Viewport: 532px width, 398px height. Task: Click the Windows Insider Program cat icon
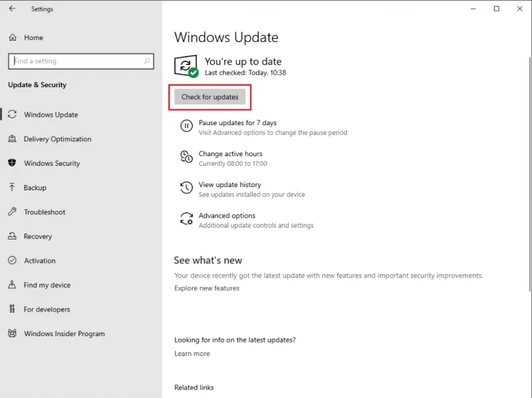tap(12, 333)
